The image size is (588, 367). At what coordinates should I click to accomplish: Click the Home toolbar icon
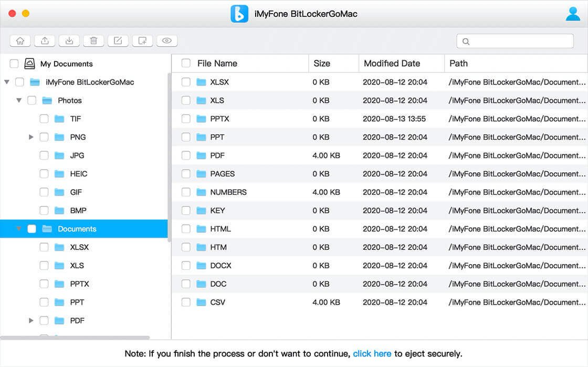20,41
